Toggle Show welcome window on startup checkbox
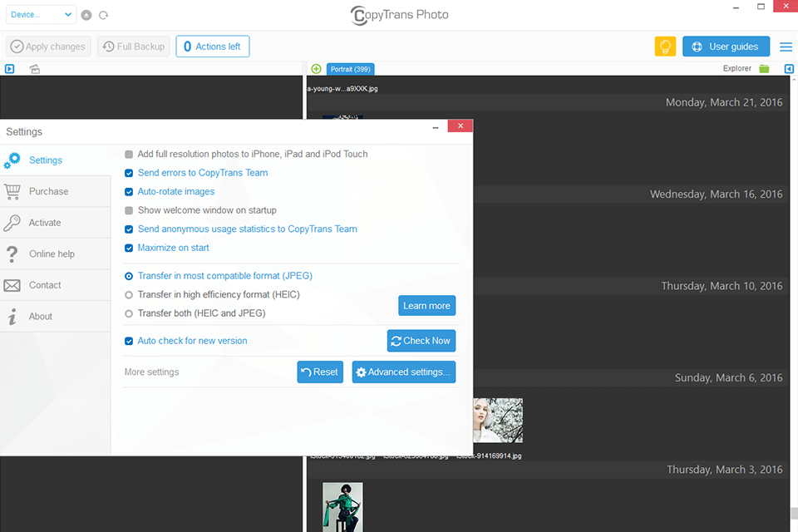The image size is (798, 532). click(129, 210)
